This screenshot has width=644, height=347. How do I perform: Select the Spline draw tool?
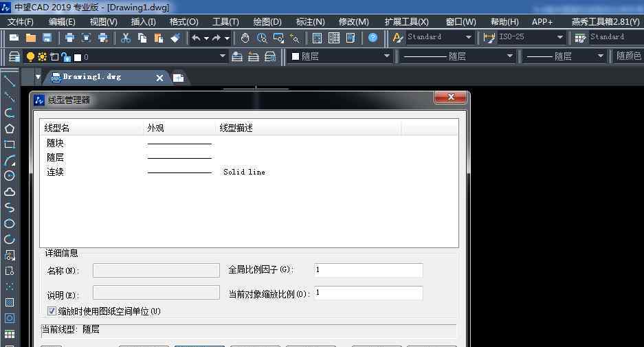tap(10, 208)
